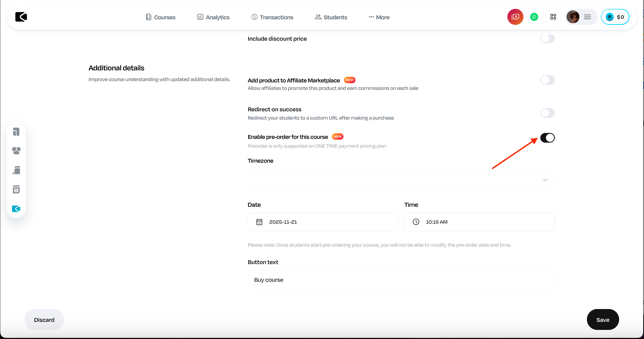644x339 pixels.
Task: Click the red camera money icon
Action: click(515, 17)
